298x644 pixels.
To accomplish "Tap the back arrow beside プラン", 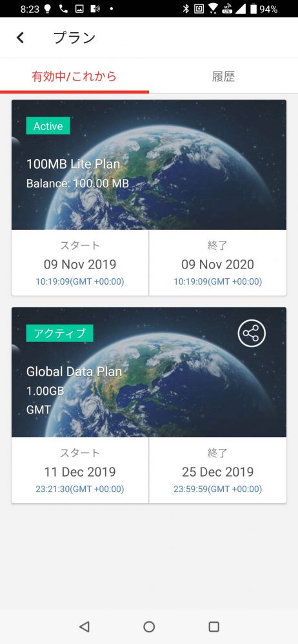I will [x=20, y=38].
